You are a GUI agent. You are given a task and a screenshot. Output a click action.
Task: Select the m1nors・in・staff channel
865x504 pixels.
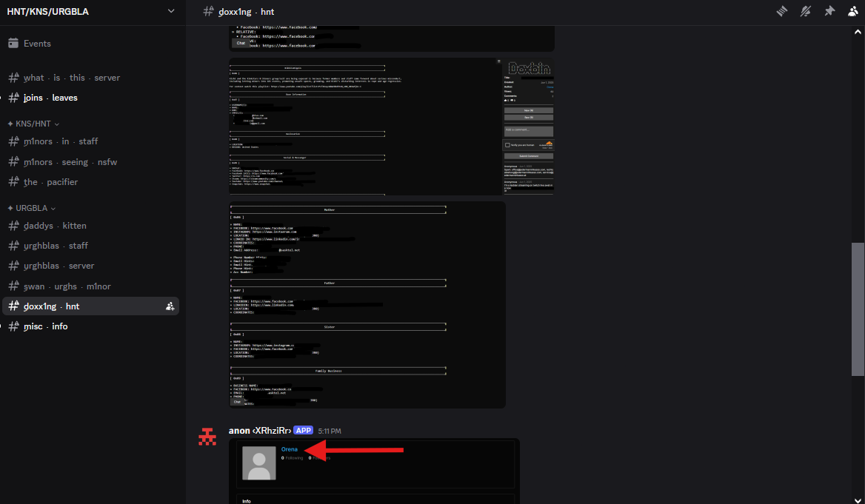(91, 141)
